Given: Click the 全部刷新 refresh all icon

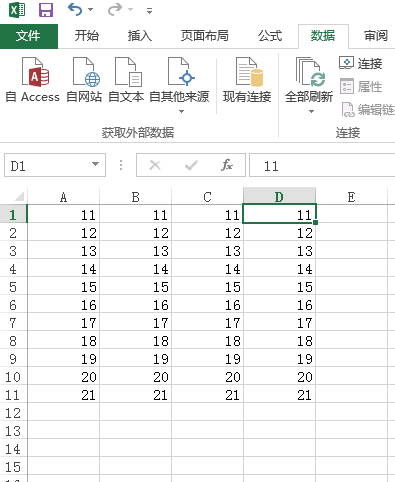Looking at the screenshot, I should pos(310,72).
